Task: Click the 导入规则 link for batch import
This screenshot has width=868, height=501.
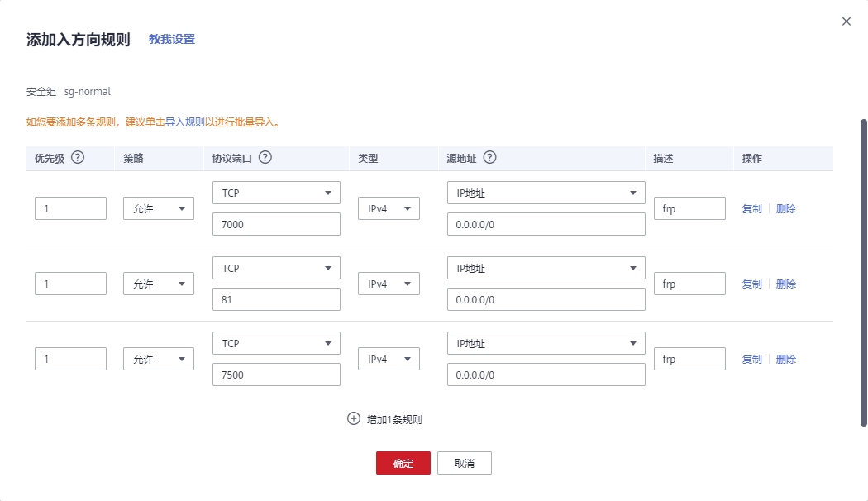Action: (184, 122)
